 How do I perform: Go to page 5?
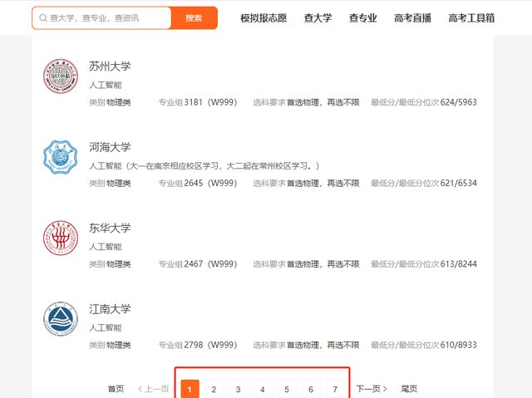(x=287, y=389)
